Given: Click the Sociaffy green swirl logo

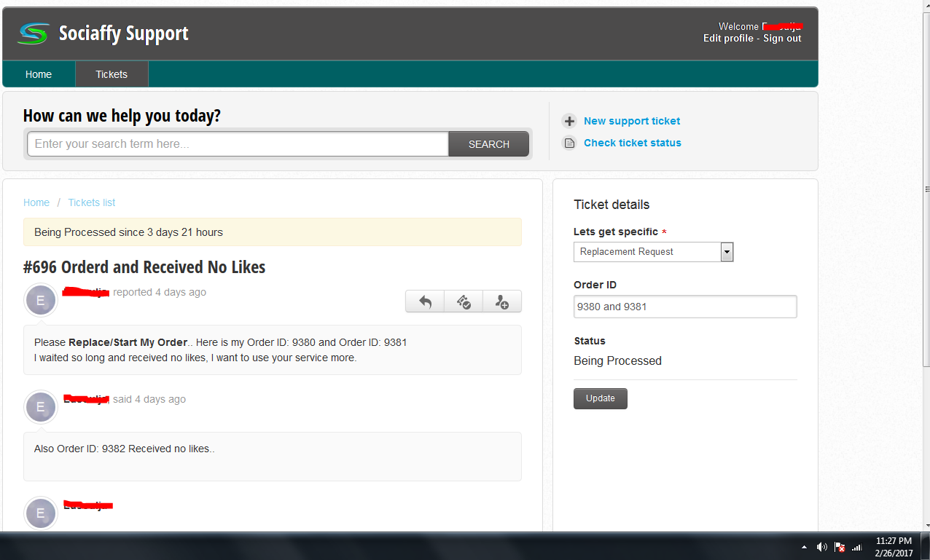Looking at the screenshot, I should (x=34, y=33).
